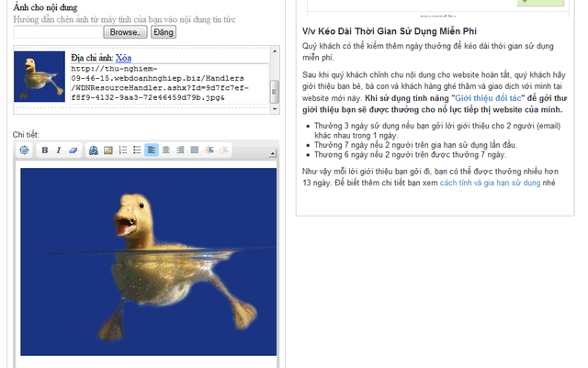Create a numbered list
Viewport: 588px width, 368px height.
(122, 151)
